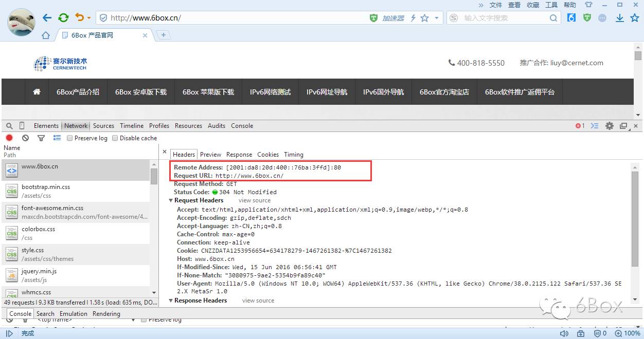Toggle the network filter funnel icon
This screenshot has width=644, height=339.
41,138
